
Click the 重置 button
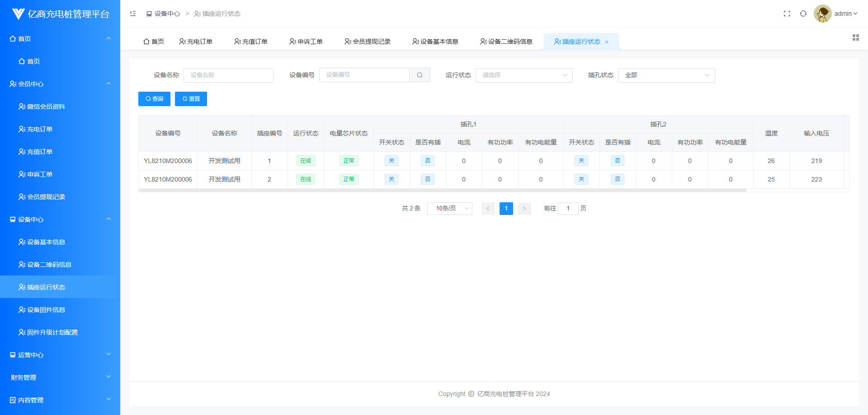click(191, 99)
